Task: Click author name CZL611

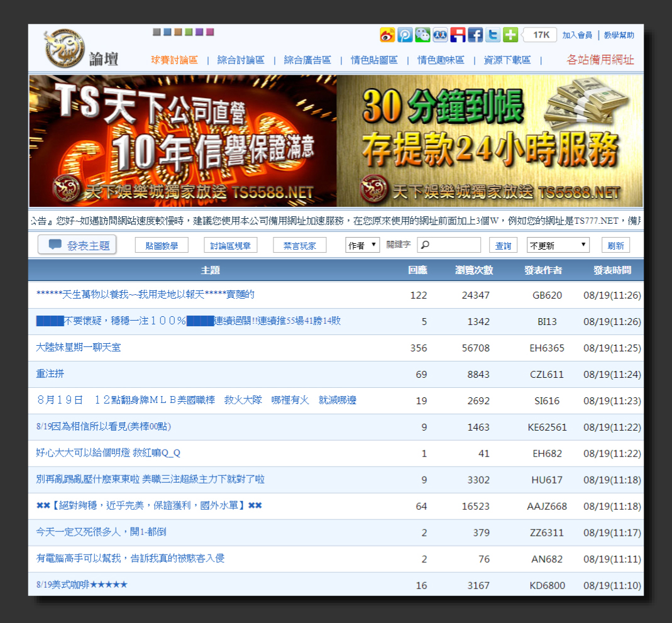Action: [547, 375]
